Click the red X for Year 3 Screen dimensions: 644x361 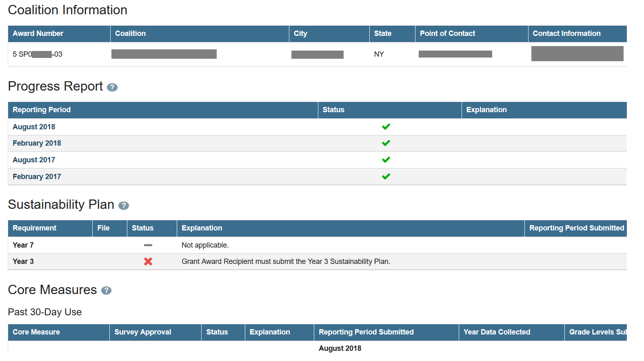point(148,261)
